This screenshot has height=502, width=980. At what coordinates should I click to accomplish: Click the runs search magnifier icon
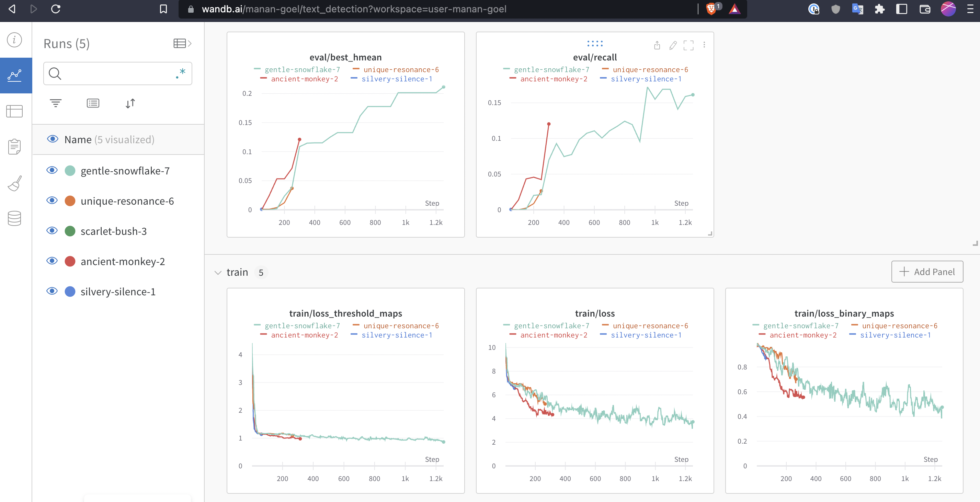pos(55,73)
